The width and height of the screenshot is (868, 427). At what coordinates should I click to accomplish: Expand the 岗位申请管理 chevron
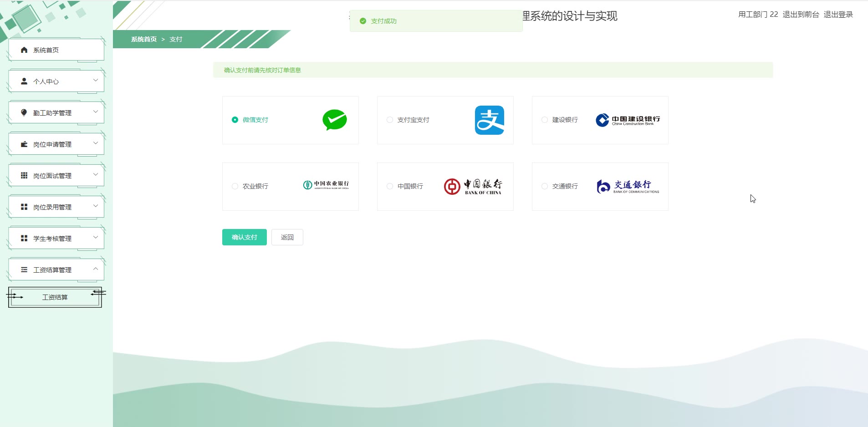pyautogui.click(x=96, y=143)
